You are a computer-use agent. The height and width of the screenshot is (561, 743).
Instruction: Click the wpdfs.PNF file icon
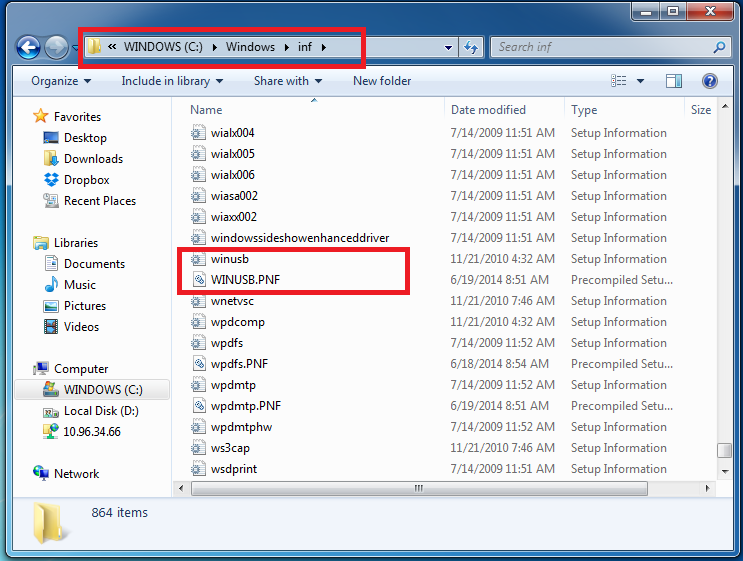click(199, 364)
